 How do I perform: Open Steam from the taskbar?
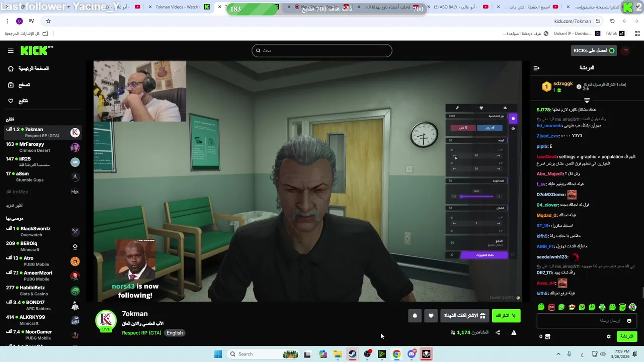[352, 354]
